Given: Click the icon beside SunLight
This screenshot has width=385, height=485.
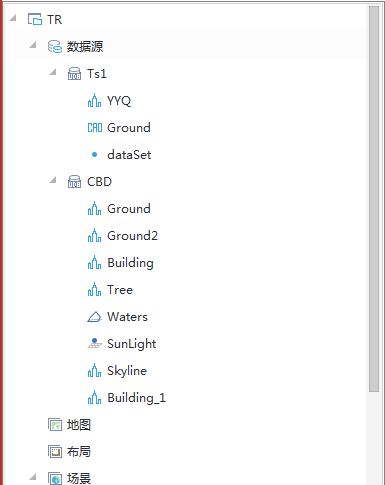Looking at the screenshot, I should coord(95,343).
